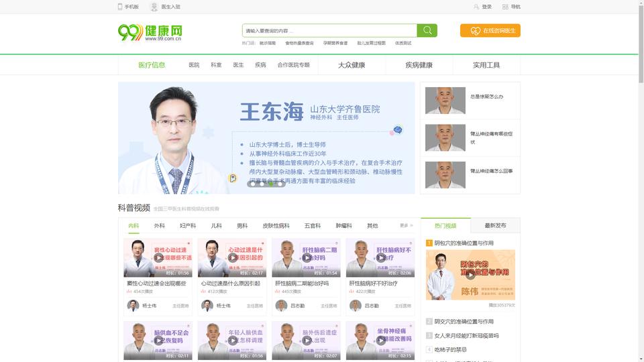Image resolution: width=644 pixels, height=362 pixels.
Task: Click 杨士伟 avatar under 窦性心动过速 video
Action: (x=133, y=306)
